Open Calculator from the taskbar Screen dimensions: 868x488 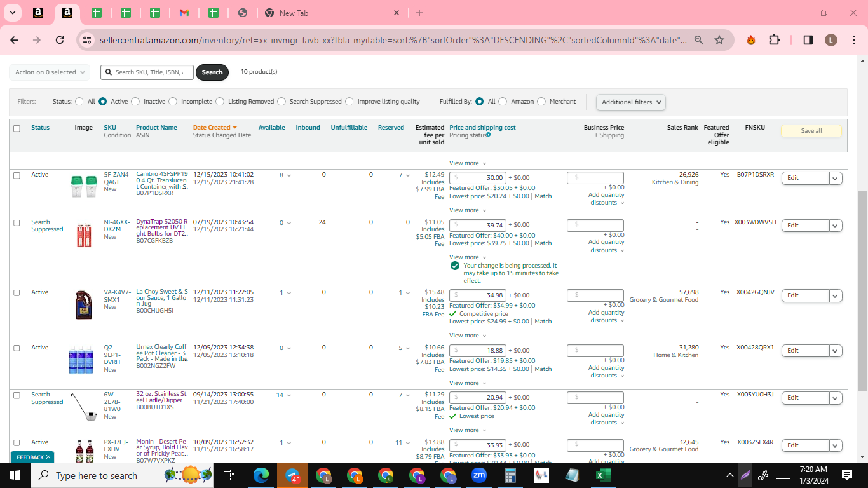point(510,475)
